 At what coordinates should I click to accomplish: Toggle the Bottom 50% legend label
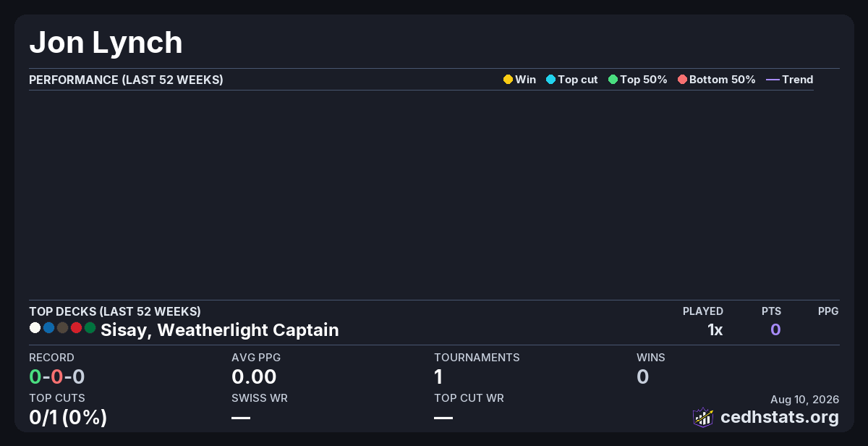click(x=723, y=80)
